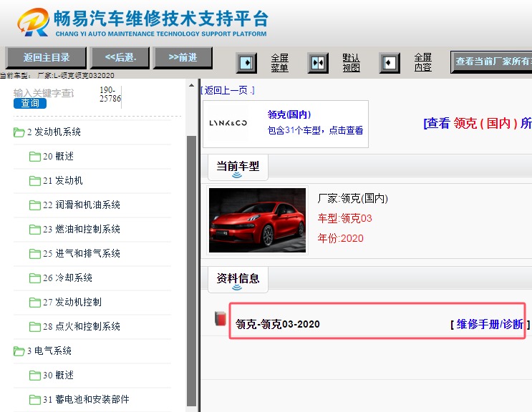The width and height of the screenshot is (532, 412).
Task: Expand the 3 电气系统 tree node
Action: tap(49, 351)
